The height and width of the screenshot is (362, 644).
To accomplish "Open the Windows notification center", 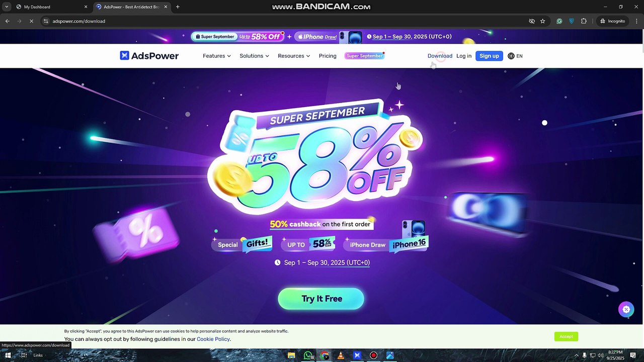I will pos(633,355).
